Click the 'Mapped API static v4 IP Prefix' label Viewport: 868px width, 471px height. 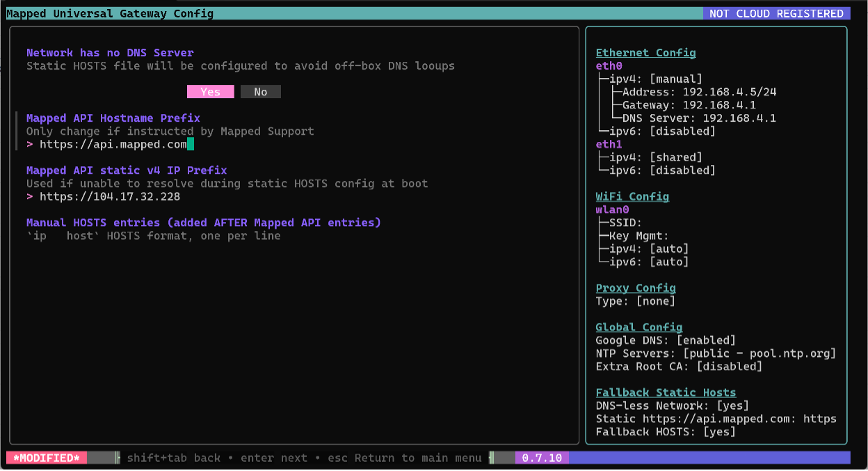click(x=127, y=170)
